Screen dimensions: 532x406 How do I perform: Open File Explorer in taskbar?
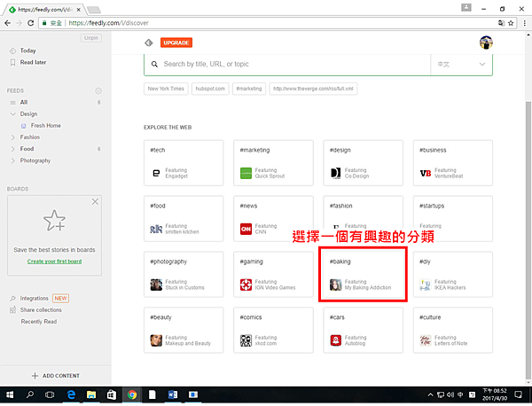tap(91, 394)
